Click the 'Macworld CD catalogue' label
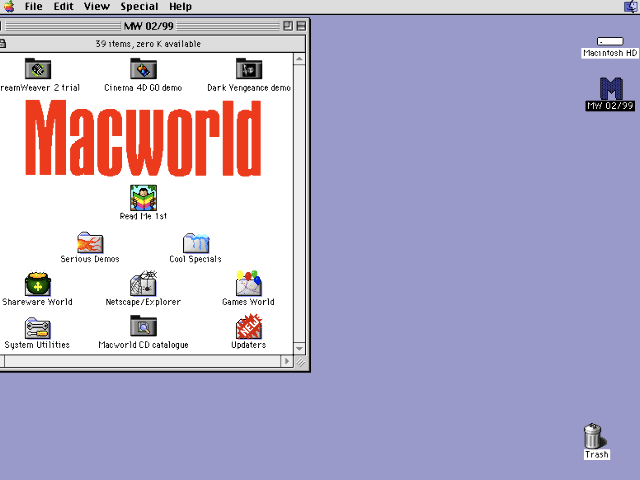 [x=143, y=345]
